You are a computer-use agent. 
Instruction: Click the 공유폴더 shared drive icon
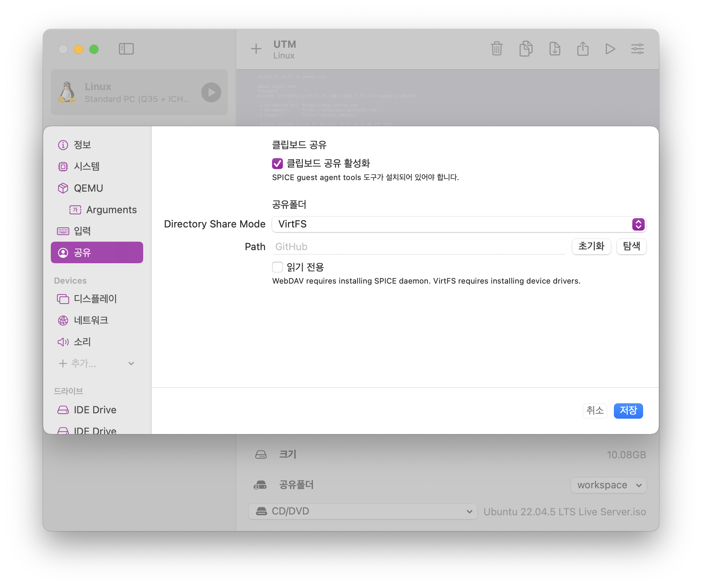[261, 485]
